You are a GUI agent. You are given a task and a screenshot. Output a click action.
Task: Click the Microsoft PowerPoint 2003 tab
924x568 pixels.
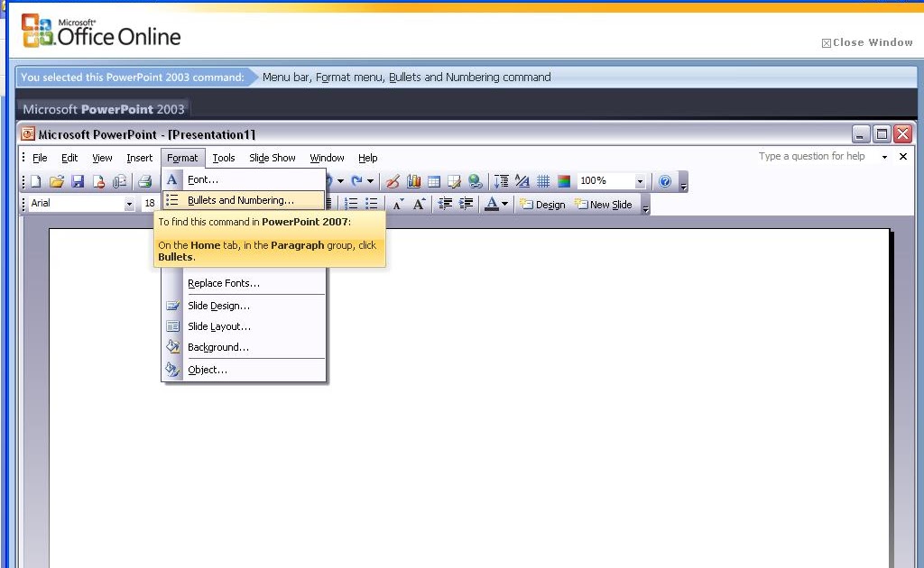click(104, 109)
